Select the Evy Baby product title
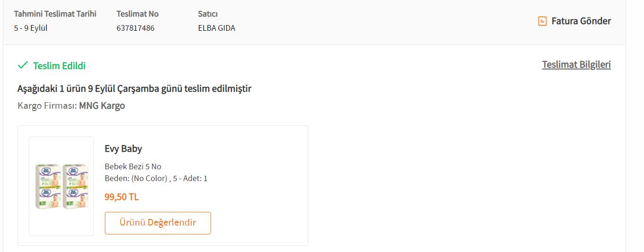644x252 pixels. click(123, 148)
